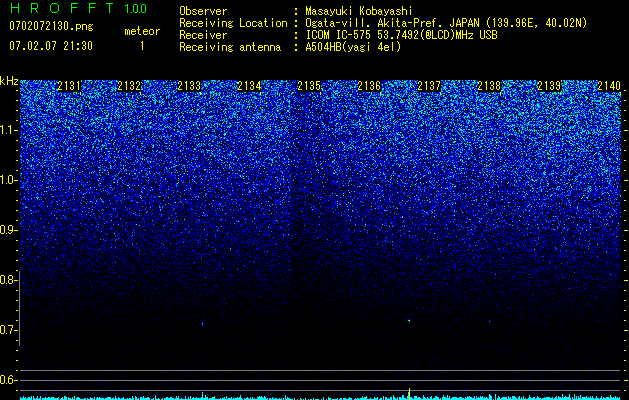Click the time marker 2131
The width and height of the screenshot is (629, 400).
pos(69,86)
